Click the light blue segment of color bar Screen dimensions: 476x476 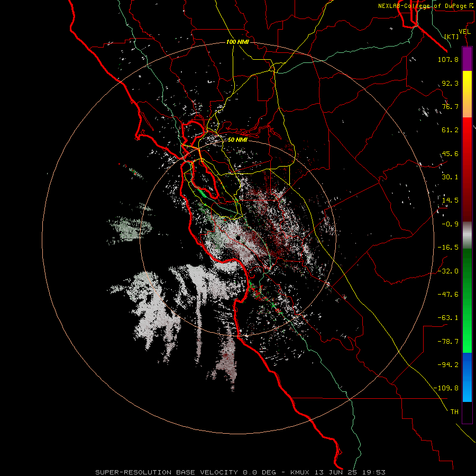coord(467,390)
